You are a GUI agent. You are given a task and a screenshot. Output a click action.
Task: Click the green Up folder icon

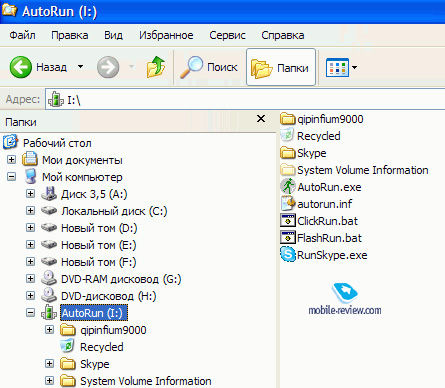coord(156,67)
